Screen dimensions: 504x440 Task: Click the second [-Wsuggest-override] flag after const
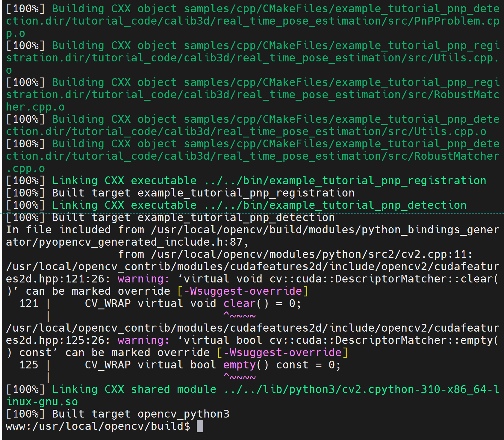[x=282, y=352]
